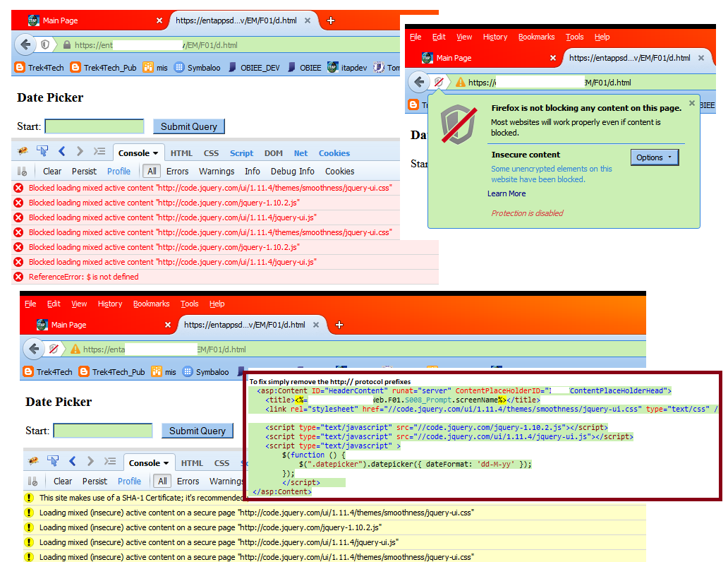Click the large crossed shield graphic in popup
The width and height of the screenshot is (728, 562).
pos(459,124)
